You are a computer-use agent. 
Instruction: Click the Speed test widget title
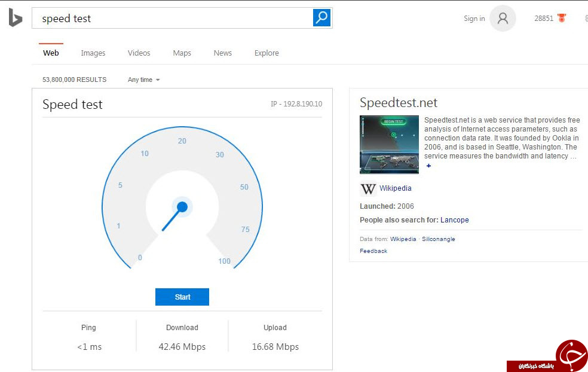(x=72, y=104)
